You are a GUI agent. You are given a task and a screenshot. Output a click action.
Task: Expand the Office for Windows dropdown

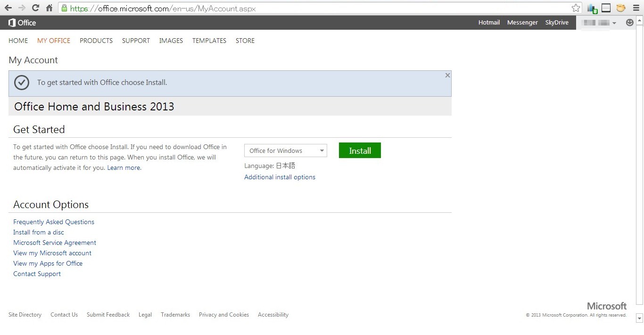(x=286, y=151)
